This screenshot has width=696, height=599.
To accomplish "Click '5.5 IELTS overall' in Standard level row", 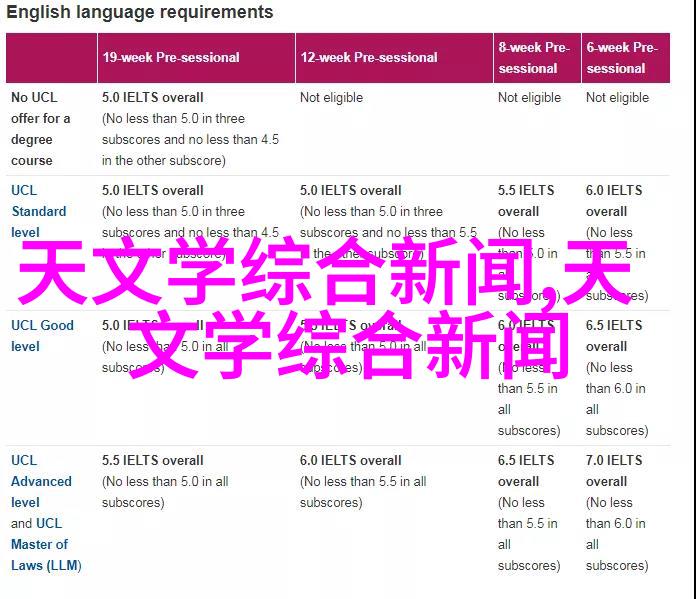I will pos(526,201).
